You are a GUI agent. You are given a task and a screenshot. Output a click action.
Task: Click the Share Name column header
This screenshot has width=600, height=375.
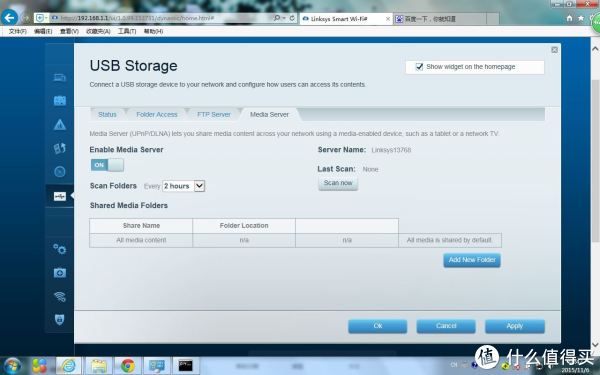[141, 226]
